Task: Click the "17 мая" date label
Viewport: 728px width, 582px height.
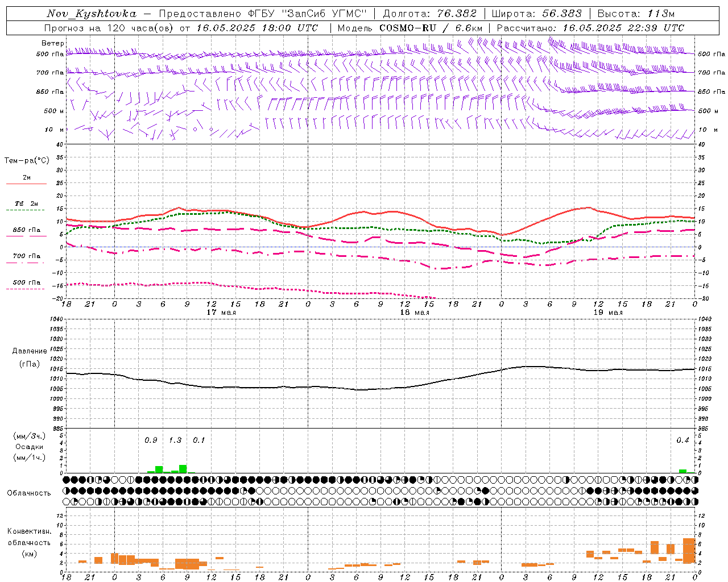Action: point(221,313)
